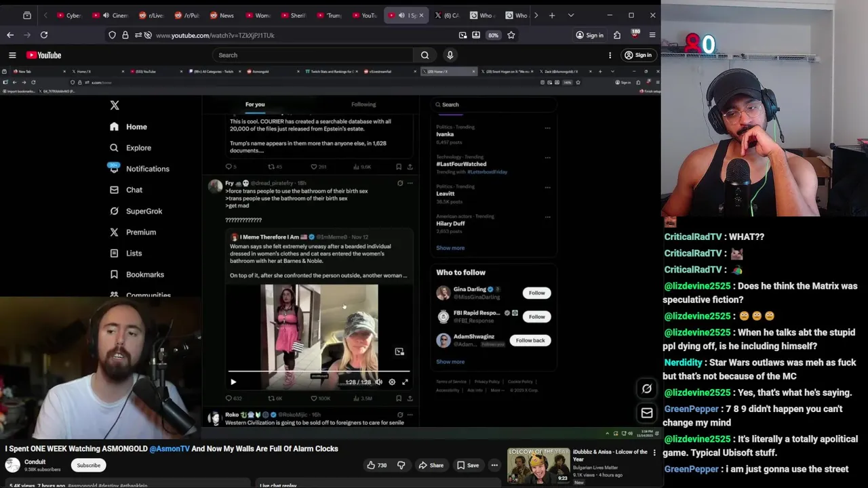
Task: Click the address bar URL
Action: coord(215,35)
